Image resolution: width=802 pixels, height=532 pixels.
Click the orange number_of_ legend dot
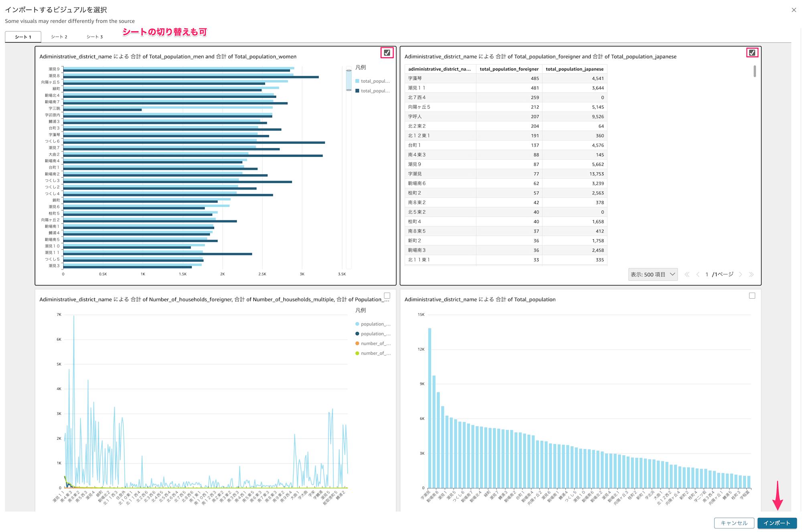357,343
